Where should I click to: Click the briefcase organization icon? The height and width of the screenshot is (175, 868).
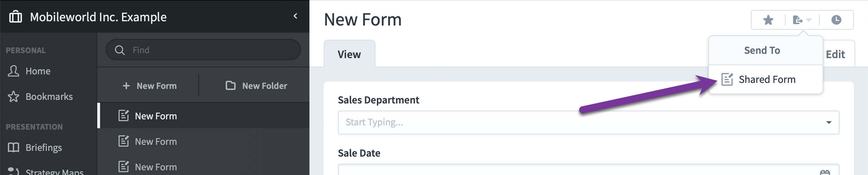coord(16,17)
